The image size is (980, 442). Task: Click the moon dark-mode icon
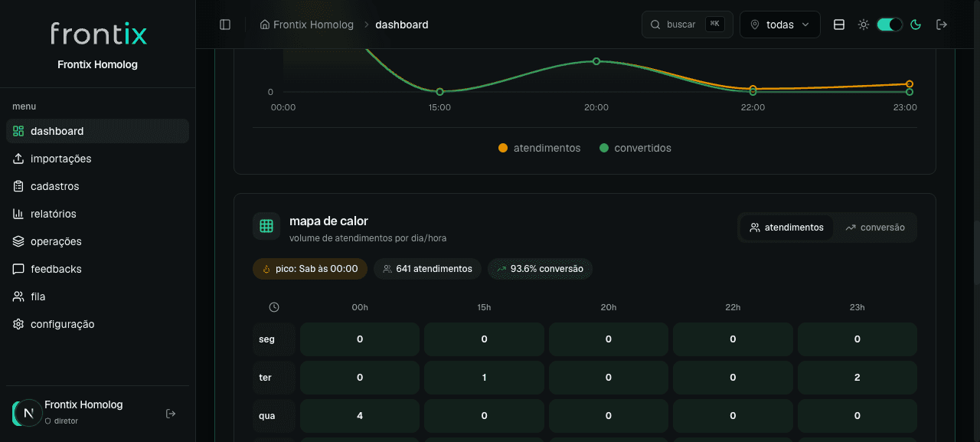[x=916, y=25]
